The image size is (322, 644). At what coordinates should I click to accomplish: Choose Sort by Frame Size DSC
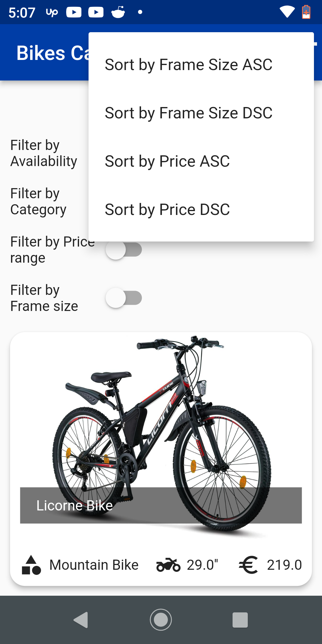tap(188, 113)
